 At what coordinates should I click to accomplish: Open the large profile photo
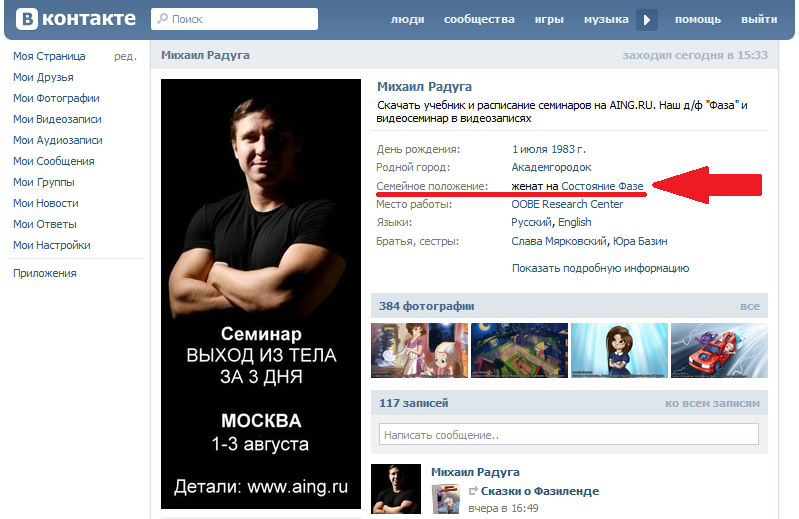pyautogui.click(x=261, y=294)
